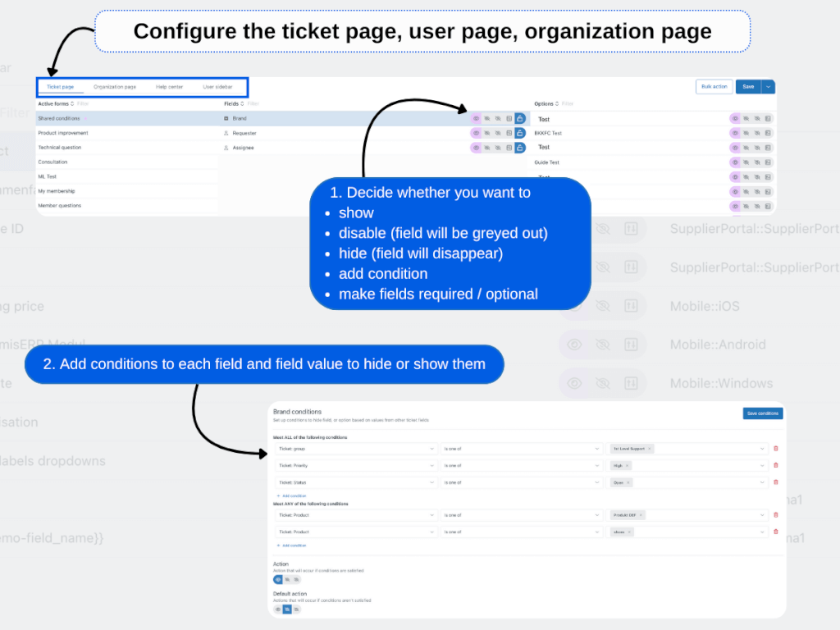Image resolution: width=840 pixels, height=630 pixels.
Task: Open the 'Is one of' operator dropdown
Action: (x=521, y=449)
